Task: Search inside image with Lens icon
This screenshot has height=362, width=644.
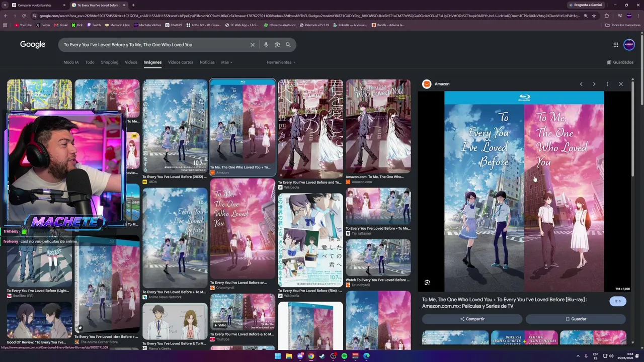Action: 427,283
